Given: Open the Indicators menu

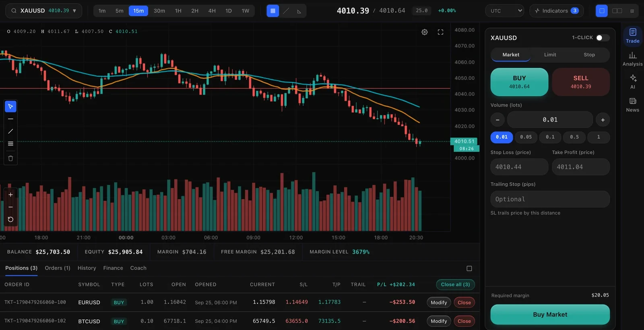Looking at the screenshot, I should pos(556,11).
